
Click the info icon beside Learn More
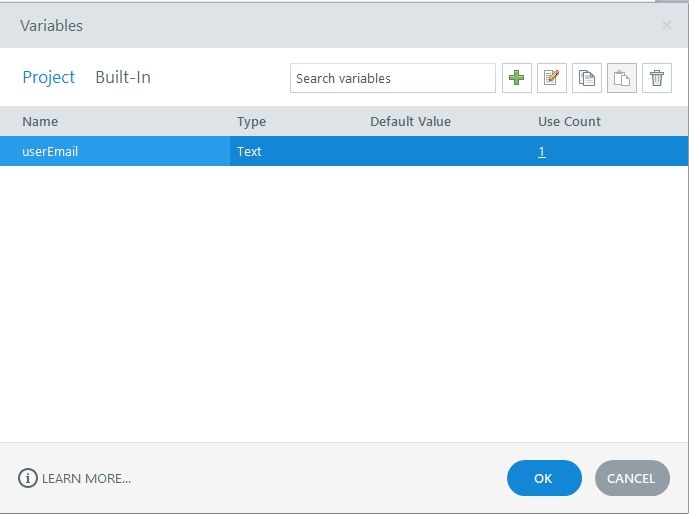point(28,478)
